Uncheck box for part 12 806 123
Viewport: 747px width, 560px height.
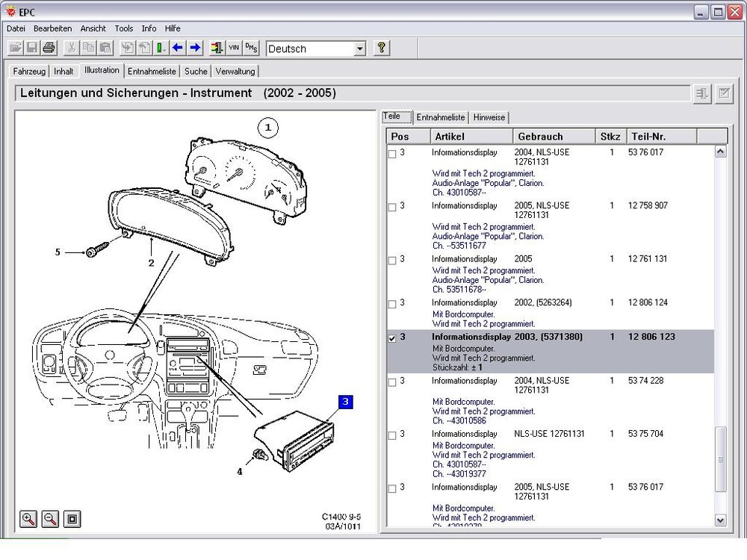(x=392, y=338)
